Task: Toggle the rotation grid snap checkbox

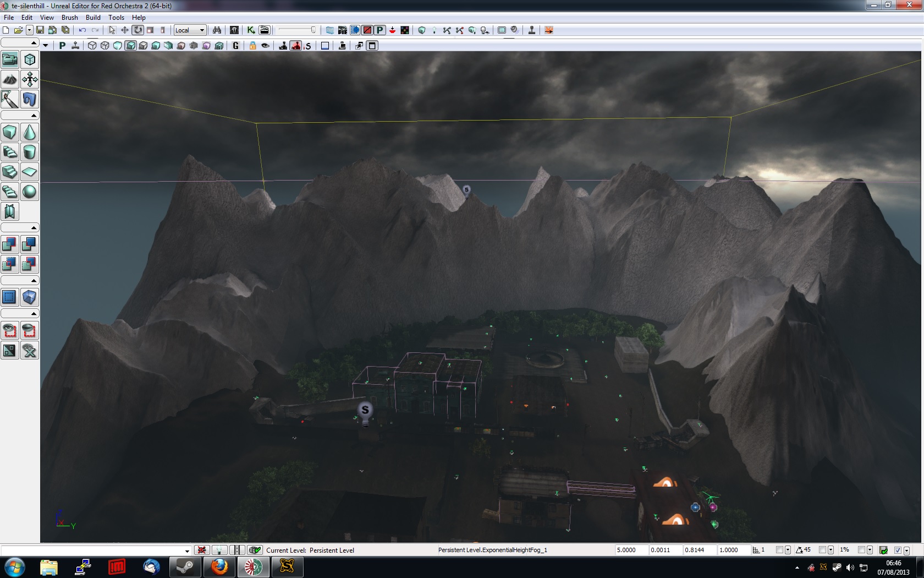Action: pos(823,550)
